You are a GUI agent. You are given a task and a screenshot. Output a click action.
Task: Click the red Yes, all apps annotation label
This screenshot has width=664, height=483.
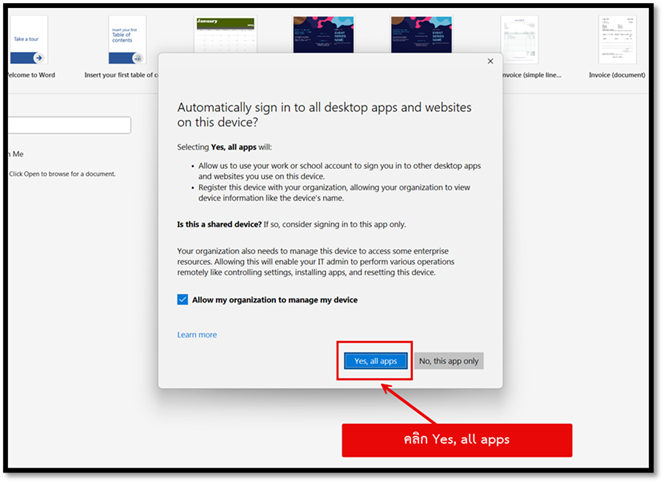click(456, 440)
